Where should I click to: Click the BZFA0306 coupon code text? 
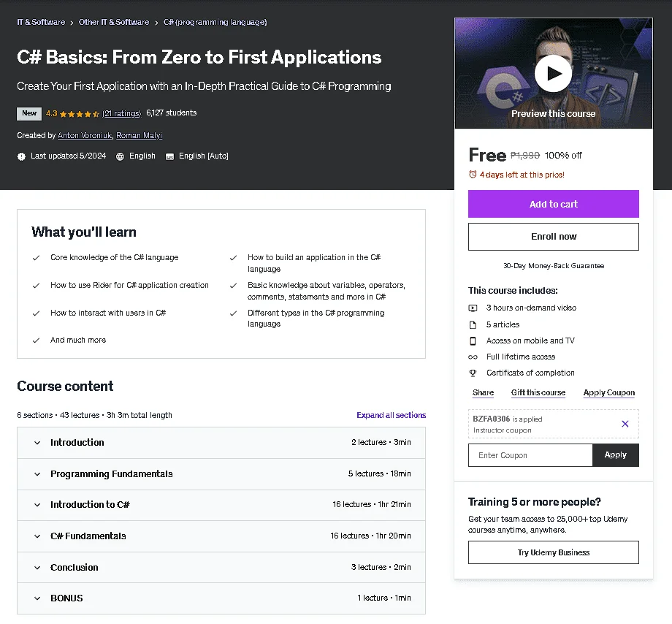(x=491, y=419)
